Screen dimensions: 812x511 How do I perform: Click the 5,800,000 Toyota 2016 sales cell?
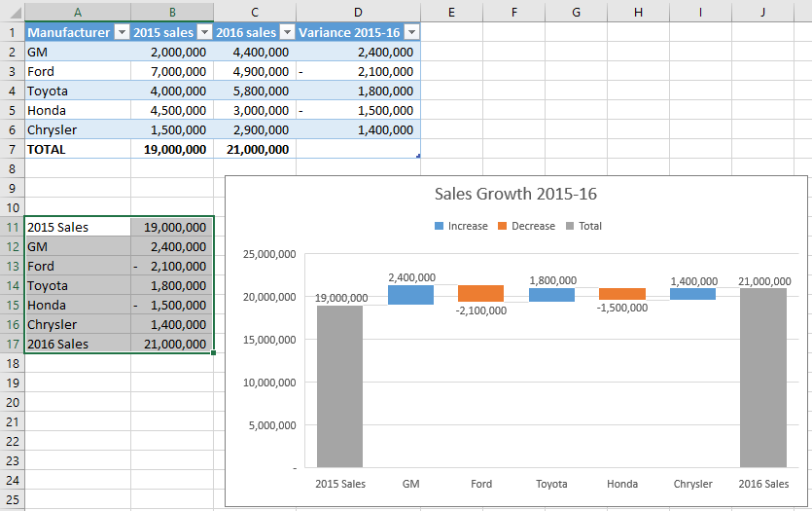255,91
